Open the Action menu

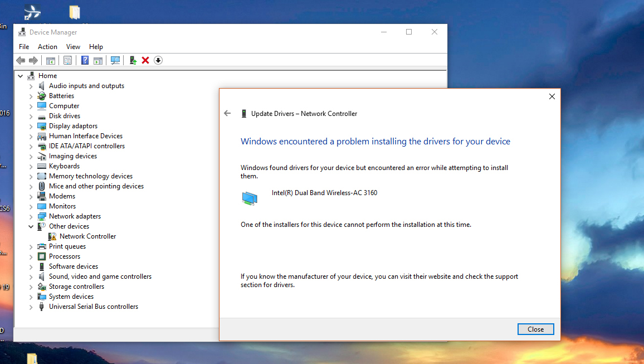point(48,46)
